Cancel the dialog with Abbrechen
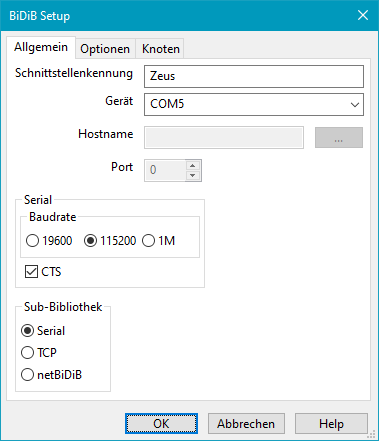This screenshot has height=441, width=379. coord(246,424)
